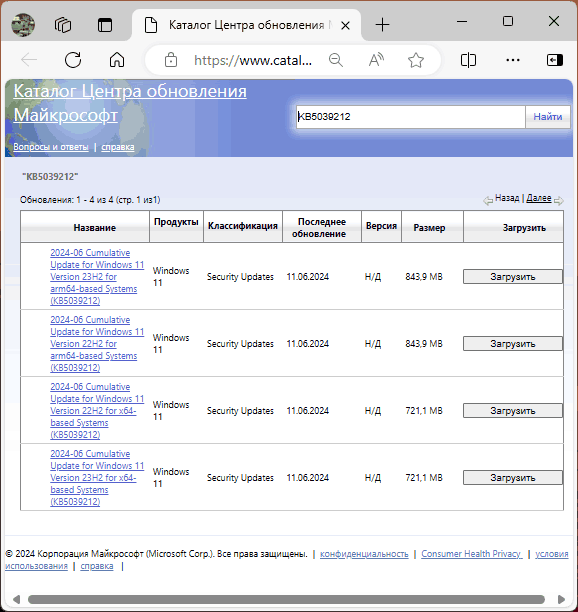578x612 pixels.
Task: Sort the table by Размер column header
Action: 429,228
